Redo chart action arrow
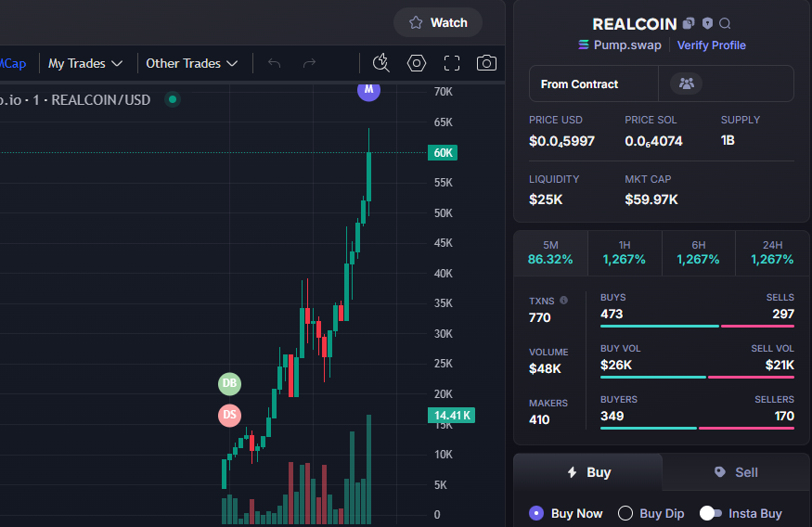 309,63
